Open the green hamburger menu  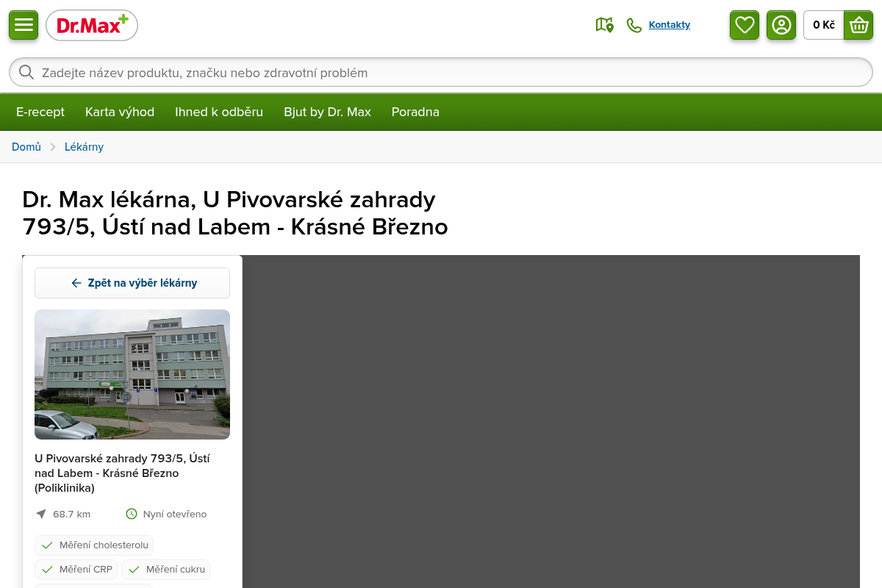pos(24,25)
